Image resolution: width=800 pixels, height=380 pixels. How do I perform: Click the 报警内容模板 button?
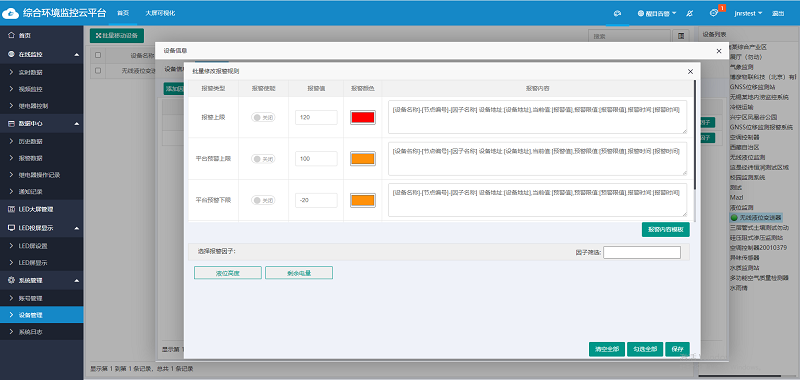click(665, 230)
